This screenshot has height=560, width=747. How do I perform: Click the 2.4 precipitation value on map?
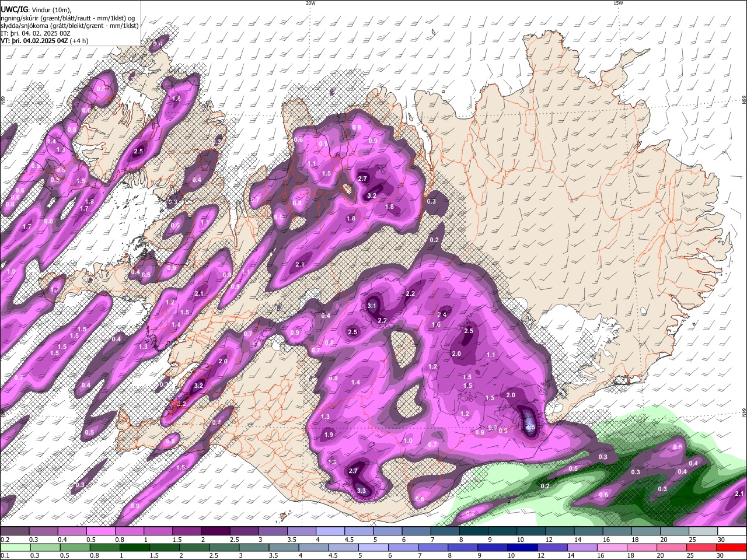(x=442, y=314)
